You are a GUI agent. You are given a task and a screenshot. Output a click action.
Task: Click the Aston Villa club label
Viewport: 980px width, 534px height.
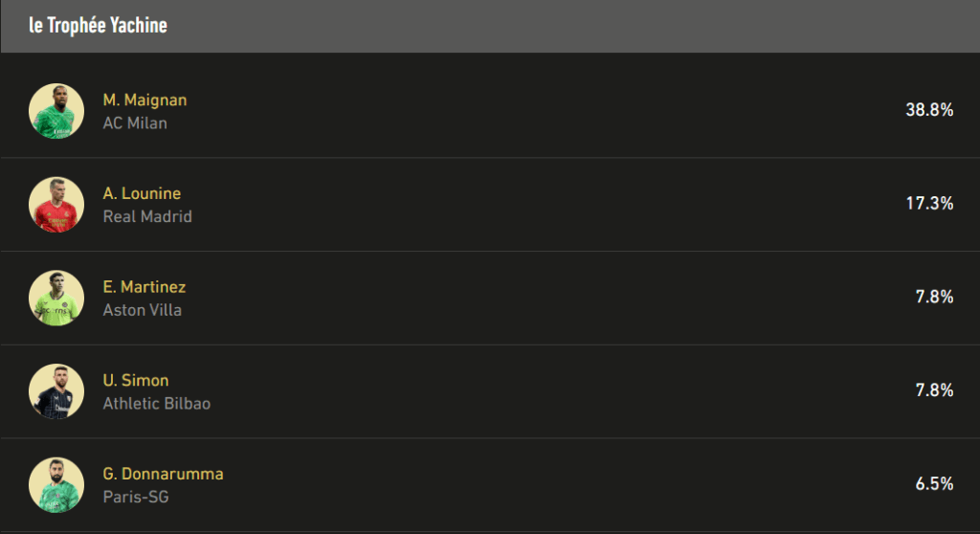[142, 310]
